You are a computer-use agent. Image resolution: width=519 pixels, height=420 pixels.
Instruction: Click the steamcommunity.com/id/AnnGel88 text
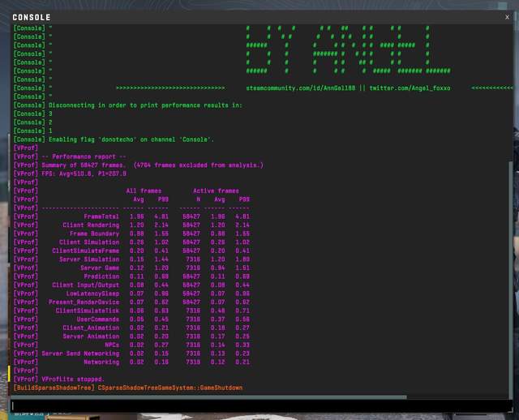(299, 88)
